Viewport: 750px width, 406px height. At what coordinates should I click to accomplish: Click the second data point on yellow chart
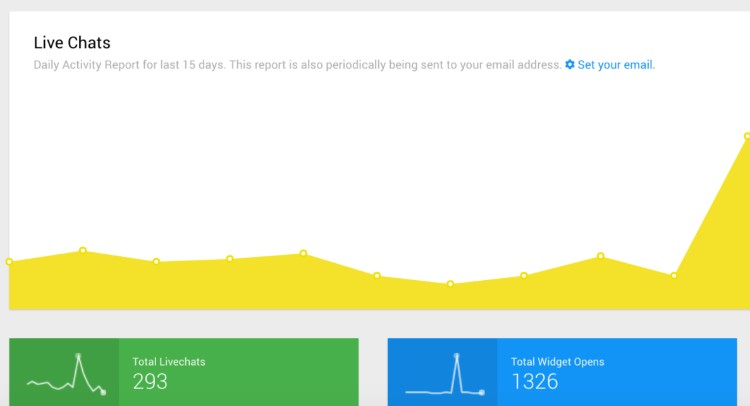click(83, 250)
